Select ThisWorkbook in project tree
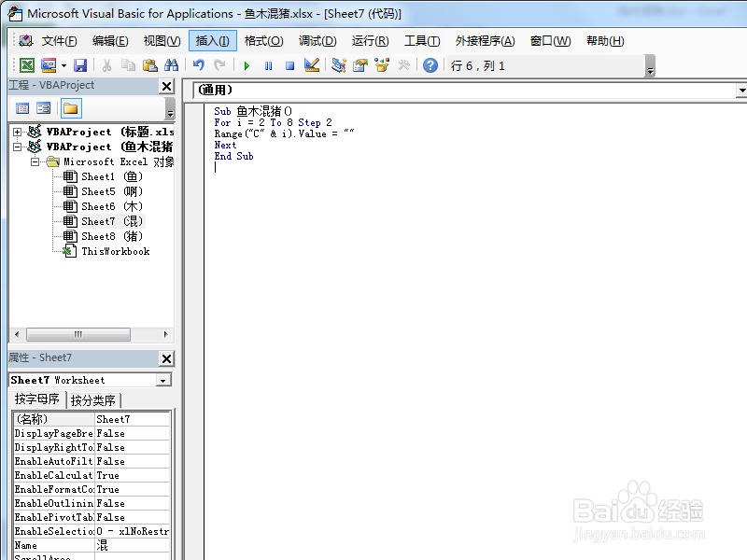This screenshot has height=560, width=747. (x=106, y=251)
